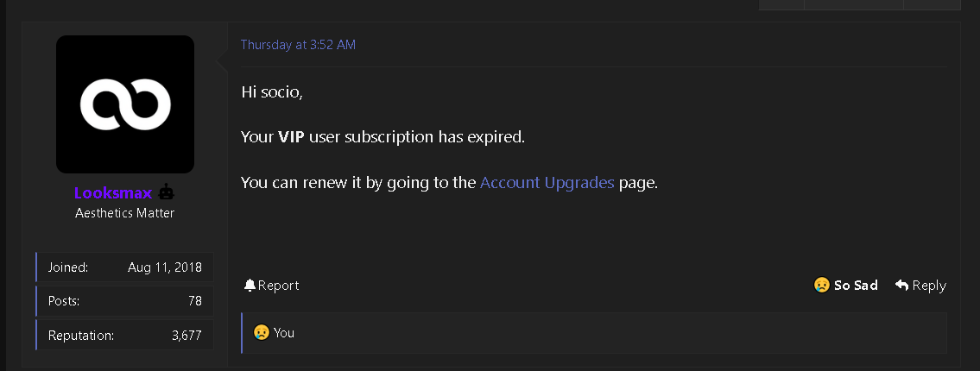Click the Reply text button

pos(929,286)
